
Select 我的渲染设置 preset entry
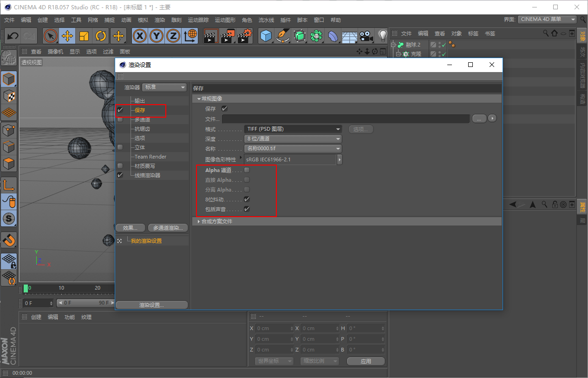[x=146, y=241]
